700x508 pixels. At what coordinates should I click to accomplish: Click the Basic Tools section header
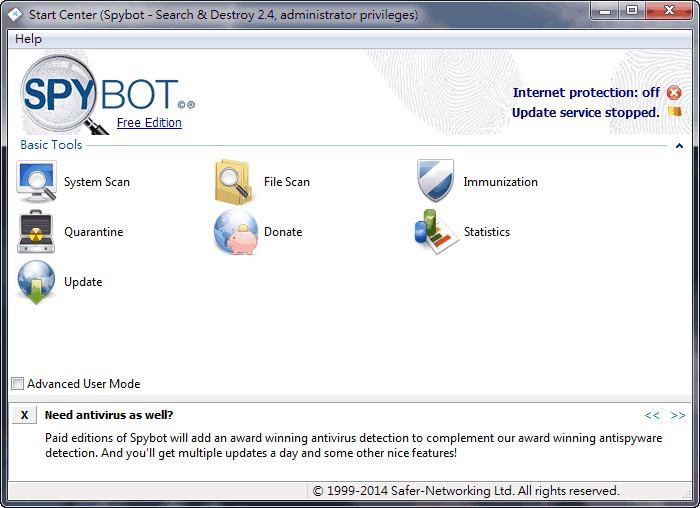coord(51,145)
